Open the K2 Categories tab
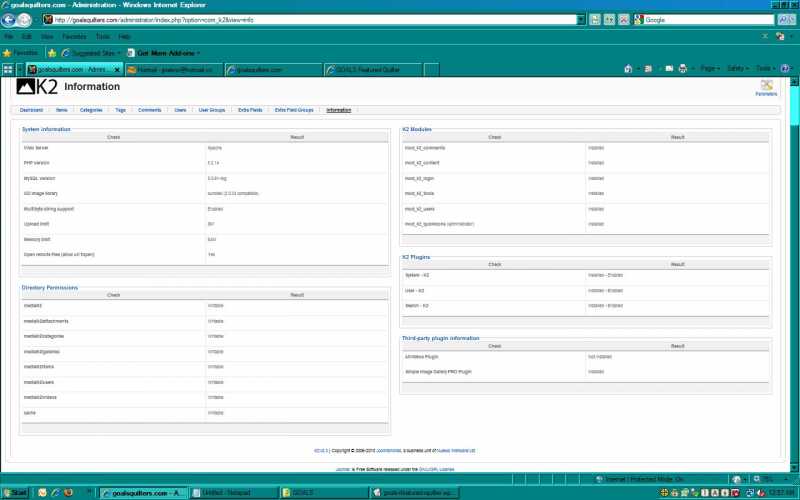The image size is (800, 500). click(x=91, y=110)
